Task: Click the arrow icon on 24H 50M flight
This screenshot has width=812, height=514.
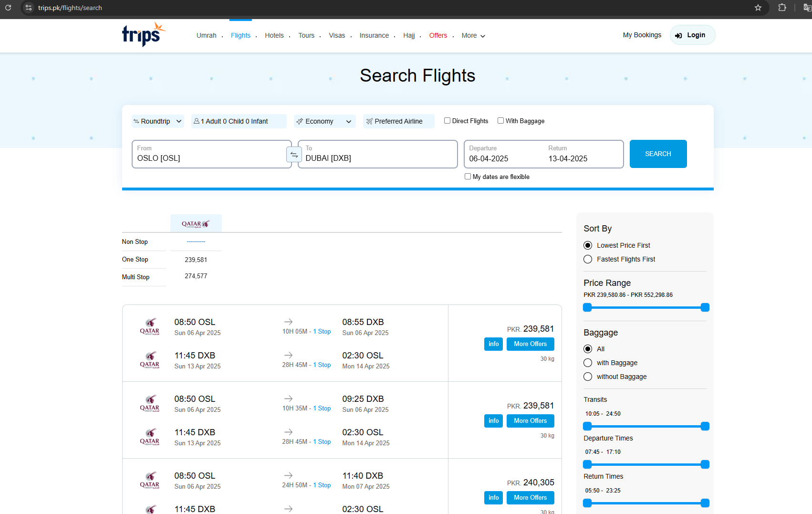Action: click(289, 475)
